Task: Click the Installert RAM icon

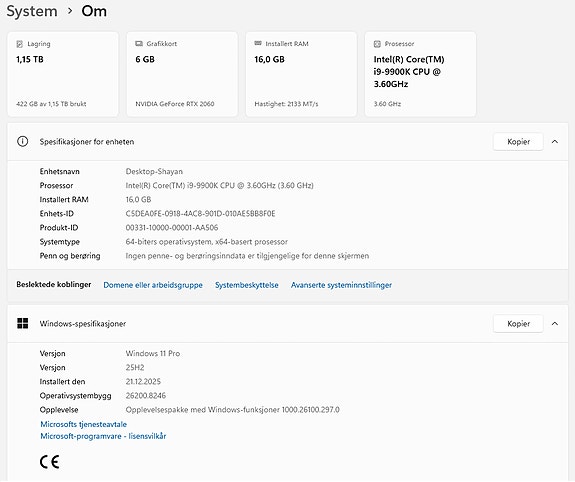Action: (258, 43)
